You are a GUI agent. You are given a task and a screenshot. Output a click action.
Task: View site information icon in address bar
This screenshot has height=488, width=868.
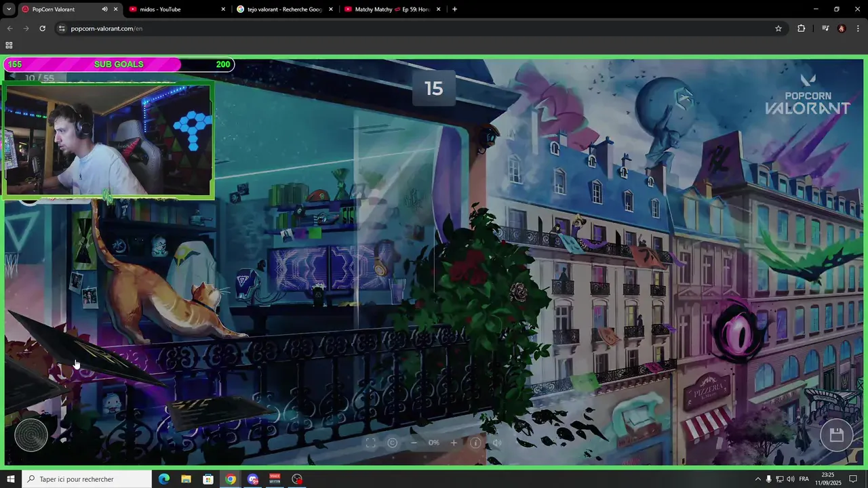[62, 28]
